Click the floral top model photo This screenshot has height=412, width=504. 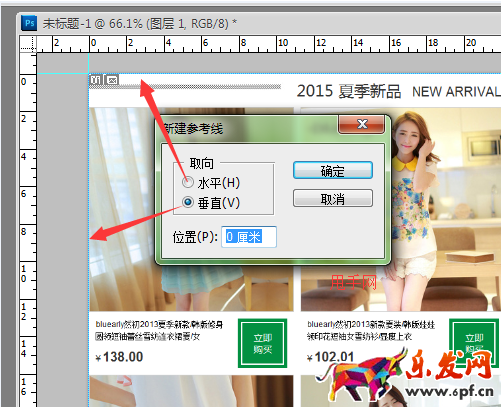(x=443, y=210)
